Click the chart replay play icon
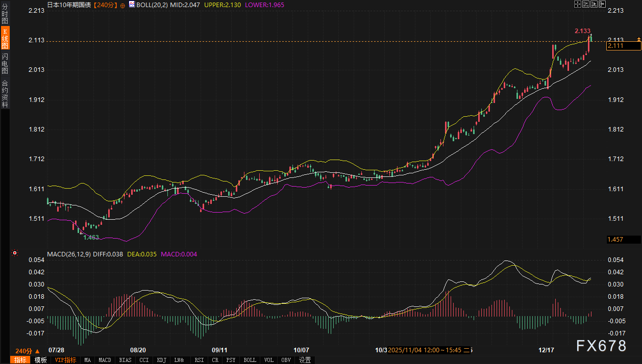 [594, 5]
